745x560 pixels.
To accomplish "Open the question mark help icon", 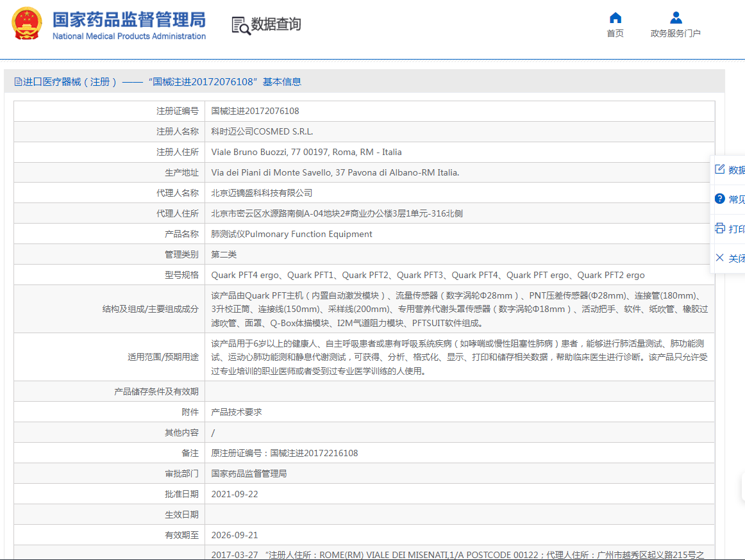I will 720,199.
